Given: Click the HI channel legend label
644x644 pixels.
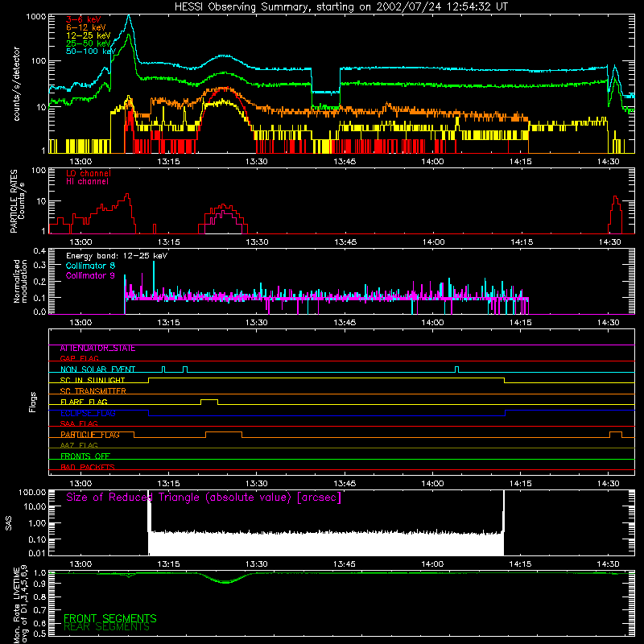Looking at the screenshot, I should 87,182.
